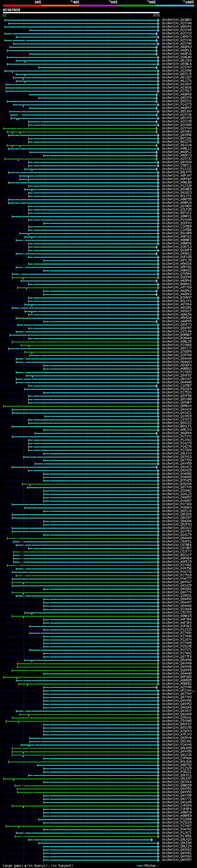Click the green alignment bar for UniRef100_A2SY43
This screenshot has height=868, width=197.
point(81,128)
